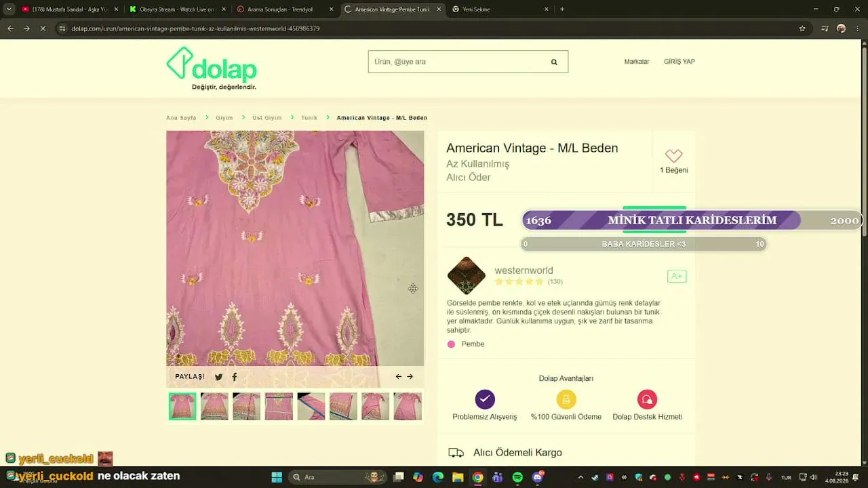
Task: Click the Ürün, @üye ara search field
Action: (468, 62)
